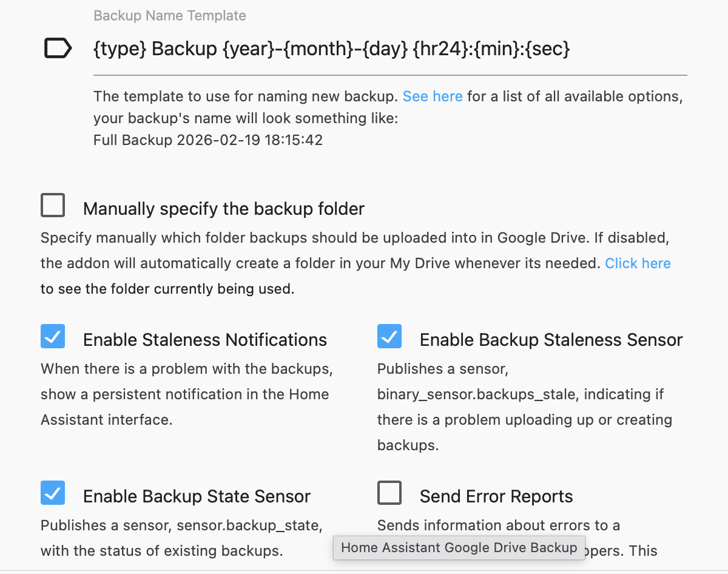
Task: Click the example name 'Full Backup 2026-02-19 18:15:42'
Action: tap(208, 140)
